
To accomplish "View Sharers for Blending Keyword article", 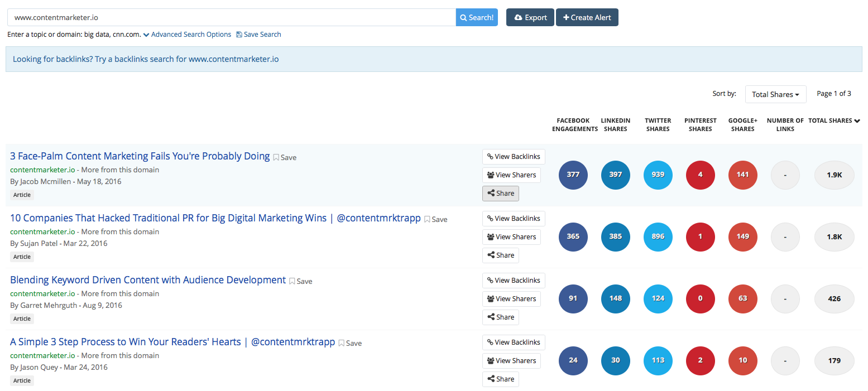I will [x=511, y=299].
